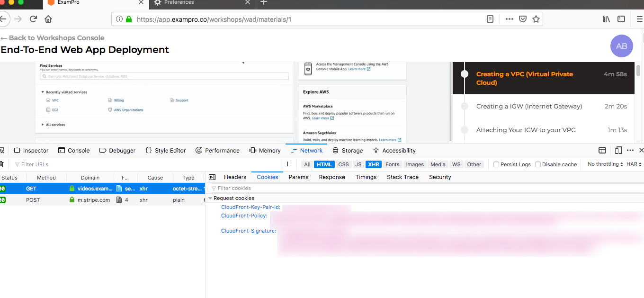Open the Debugger devtools panel
The height and width of the screenshot is (298, 644).
coord(117,150)
